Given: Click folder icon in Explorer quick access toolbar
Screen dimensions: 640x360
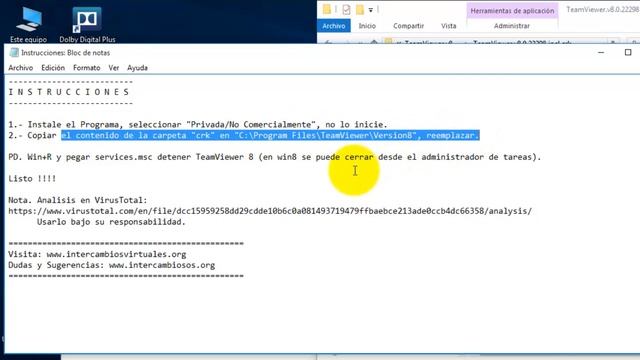Looking at the screenshot, I should point(327,9).
